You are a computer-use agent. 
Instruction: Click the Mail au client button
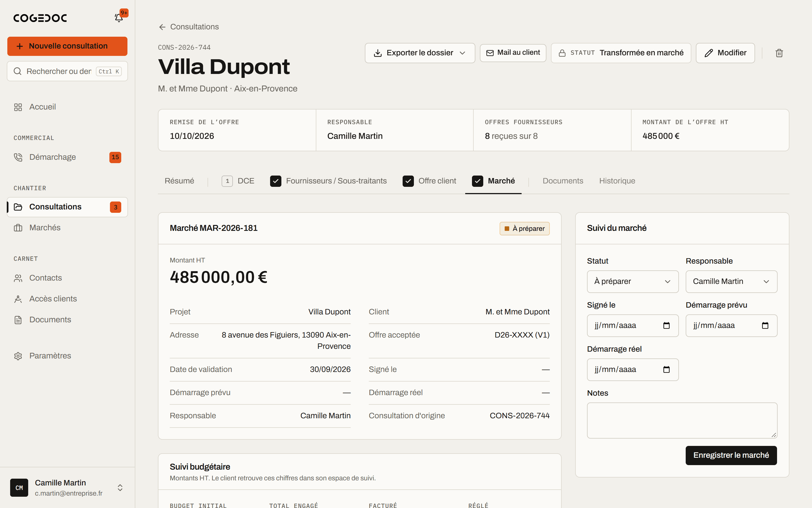[x=513, y=53]
